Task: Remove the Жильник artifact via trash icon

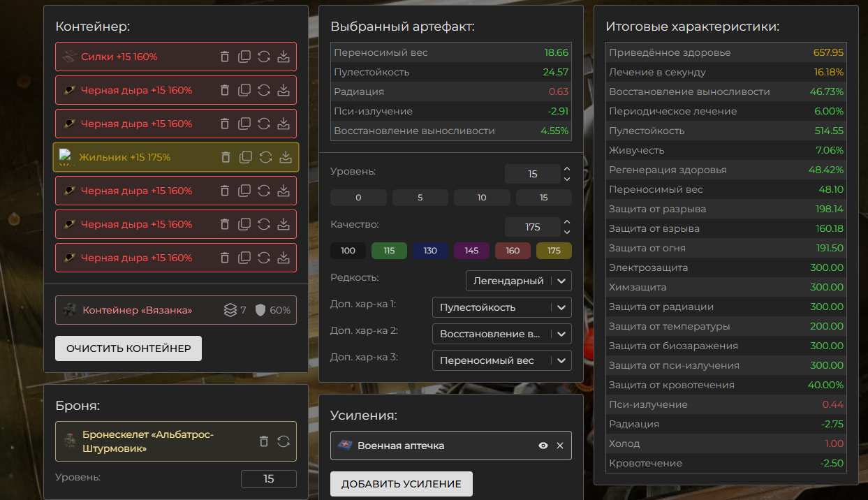Action: 226,157
